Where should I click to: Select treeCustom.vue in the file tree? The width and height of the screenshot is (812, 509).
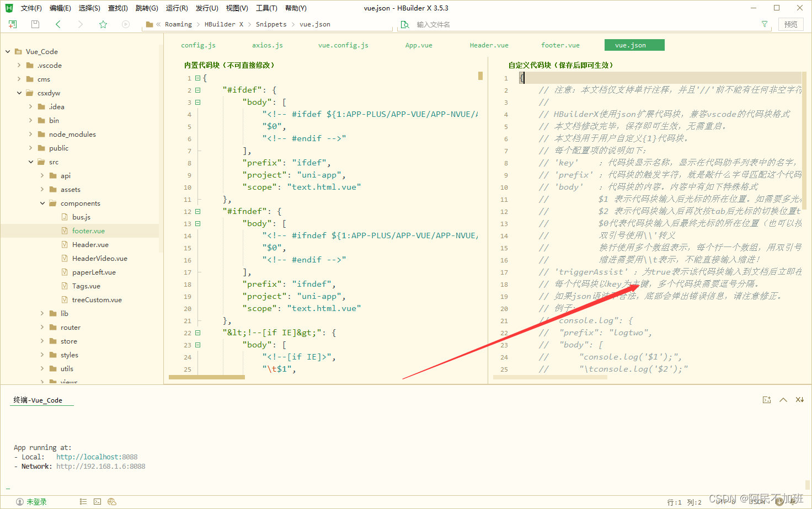[97, 300]
